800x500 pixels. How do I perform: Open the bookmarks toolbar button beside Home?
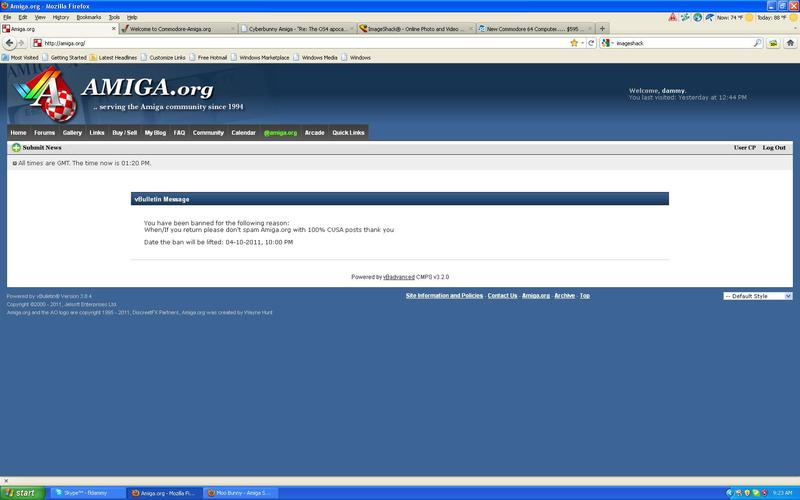773,43
